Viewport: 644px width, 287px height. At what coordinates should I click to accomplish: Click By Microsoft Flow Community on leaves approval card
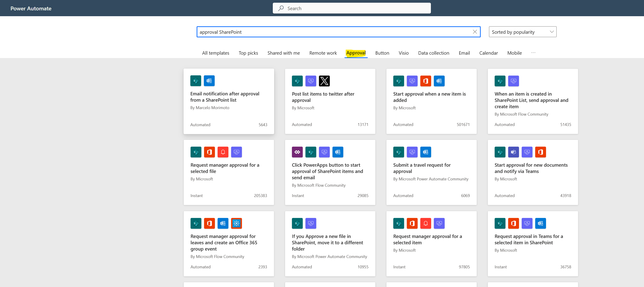pyautogui.click(x=217, y=257)
